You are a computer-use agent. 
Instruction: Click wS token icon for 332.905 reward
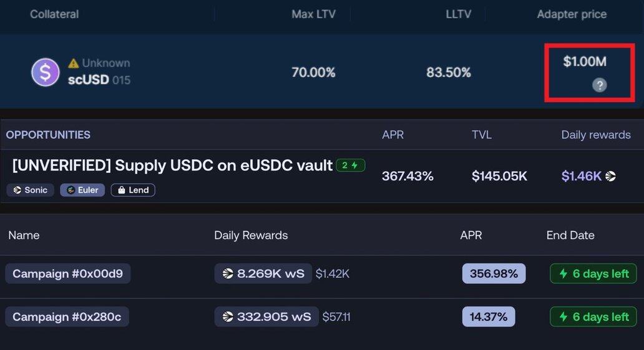(x=228, y=317)
